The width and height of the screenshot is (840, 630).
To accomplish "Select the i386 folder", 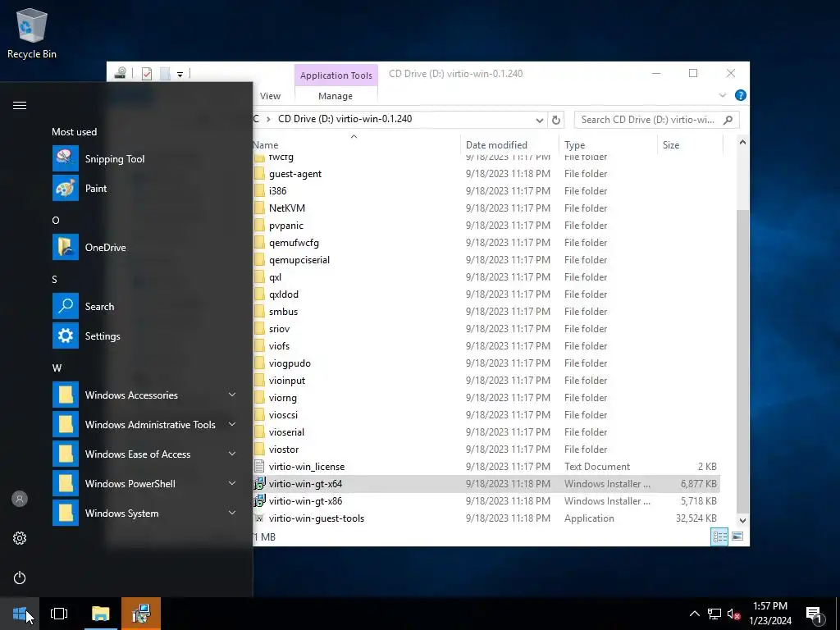I will click(x=277, y=190).
